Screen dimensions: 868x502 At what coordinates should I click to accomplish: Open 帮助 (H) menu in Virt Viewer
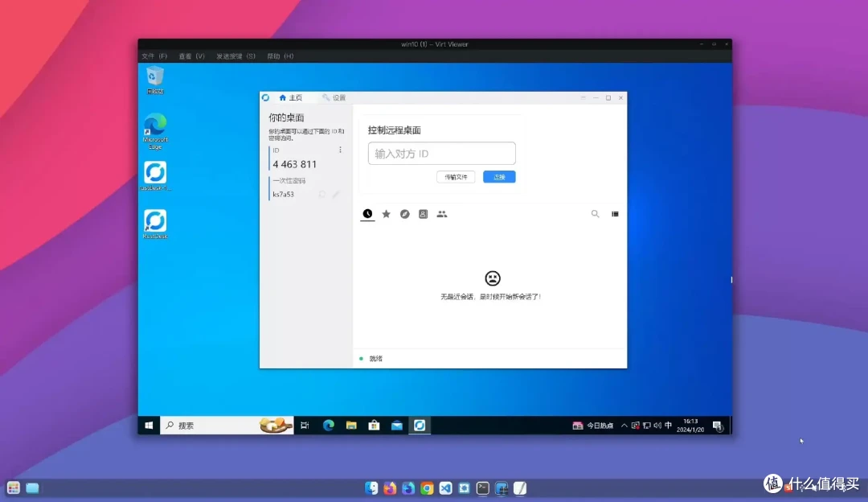[x=280, y=56]
